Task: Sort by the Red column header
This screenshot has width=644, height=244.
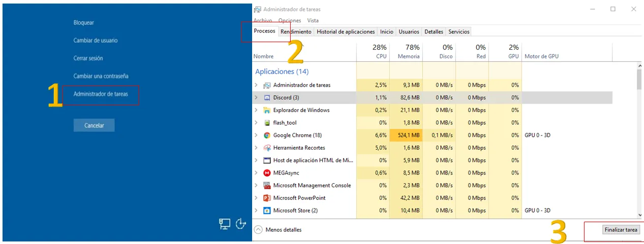Action: tap(472, 52)
